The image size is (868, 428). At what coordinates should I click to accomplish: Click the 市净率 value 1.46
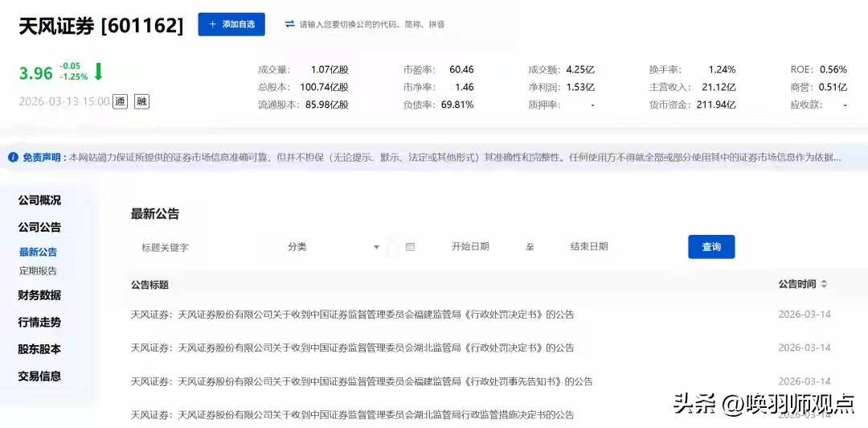point(465,87)
